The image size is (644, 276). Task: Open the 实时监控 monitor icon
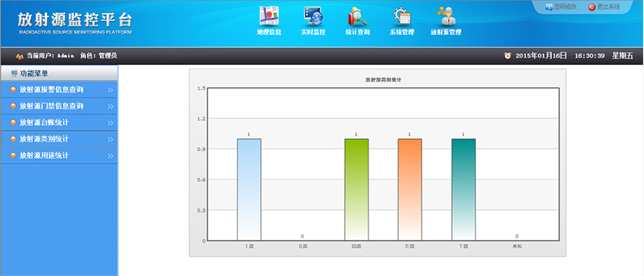(x=313, y=16)
